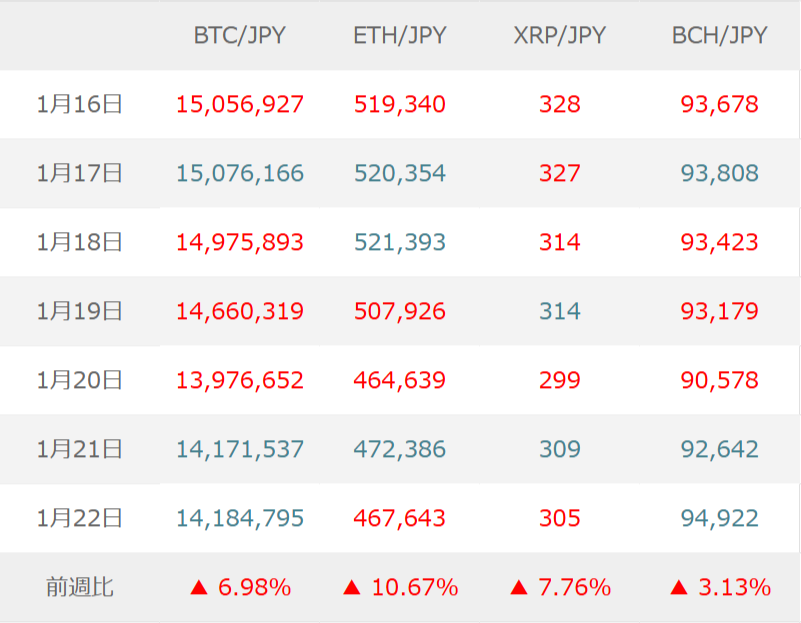801x623 pixels.
Task: Select the 1月16日 row label
Action: (x=79, y=104)
